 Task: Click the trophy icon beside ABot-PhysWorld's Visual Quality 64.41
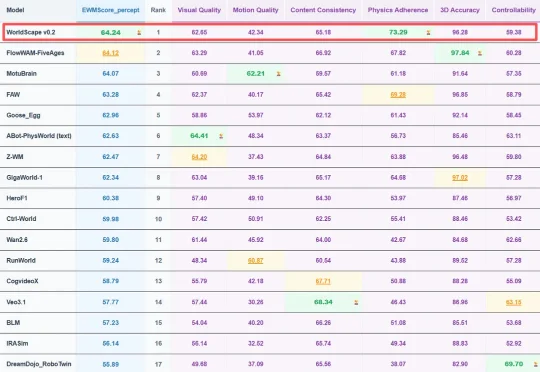click(x=221, y=136)
